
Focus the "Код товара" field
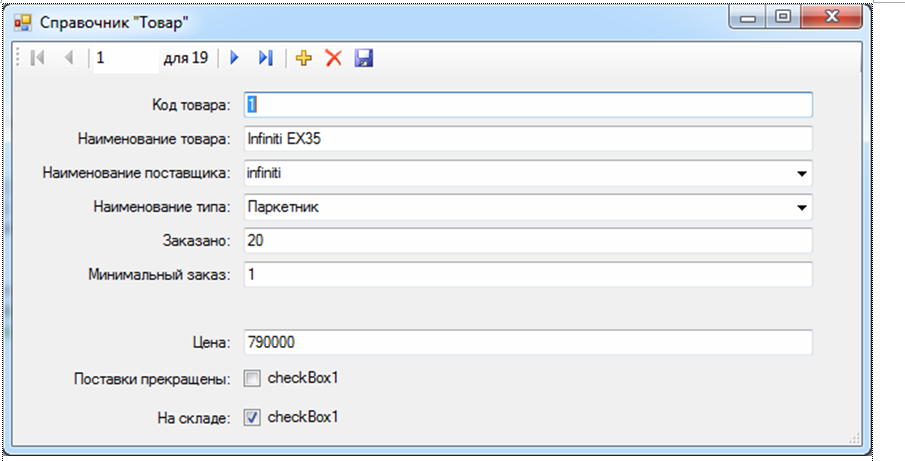pos(527,104)
